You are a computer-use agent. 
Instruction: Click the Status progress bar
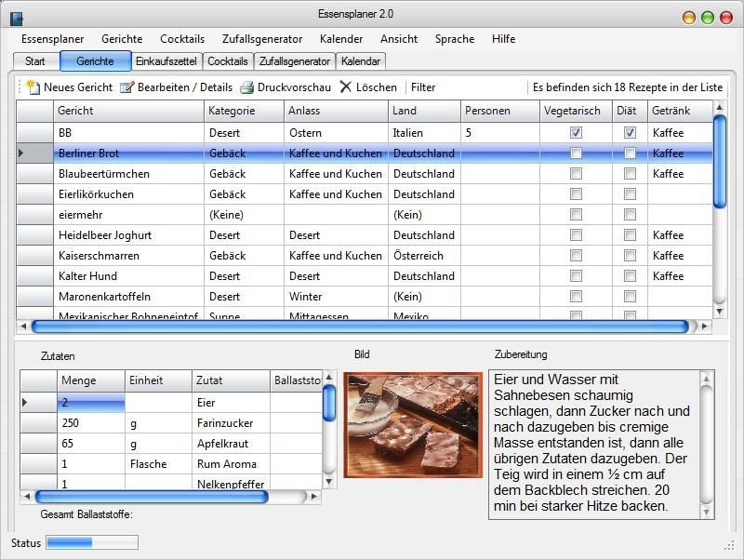[92, 542]
